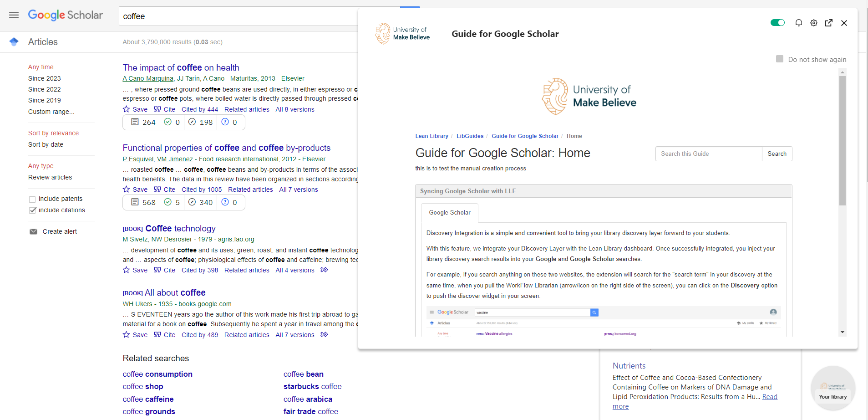The image size is (868, 420).
Task: Click mentioning citations 198 icon
Action: [192, 122]
